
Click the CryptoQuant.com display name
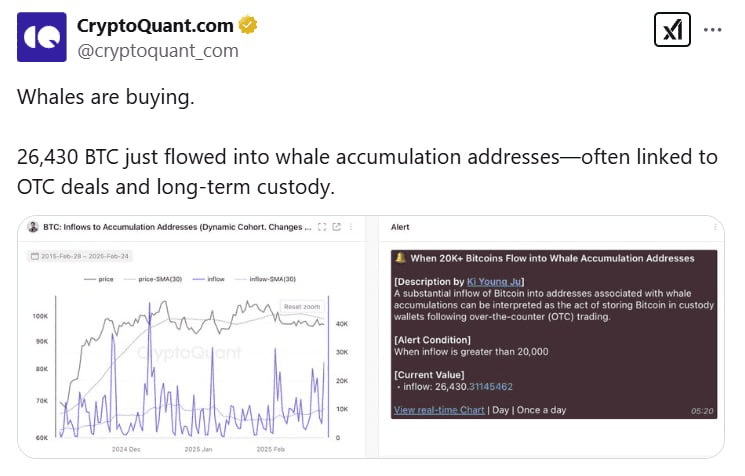point(155,26)
